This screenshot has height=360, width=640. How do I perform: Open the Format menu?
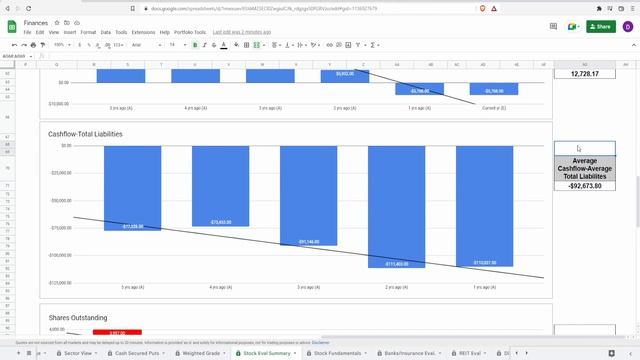pyautogui.click(x=88, y=32)
